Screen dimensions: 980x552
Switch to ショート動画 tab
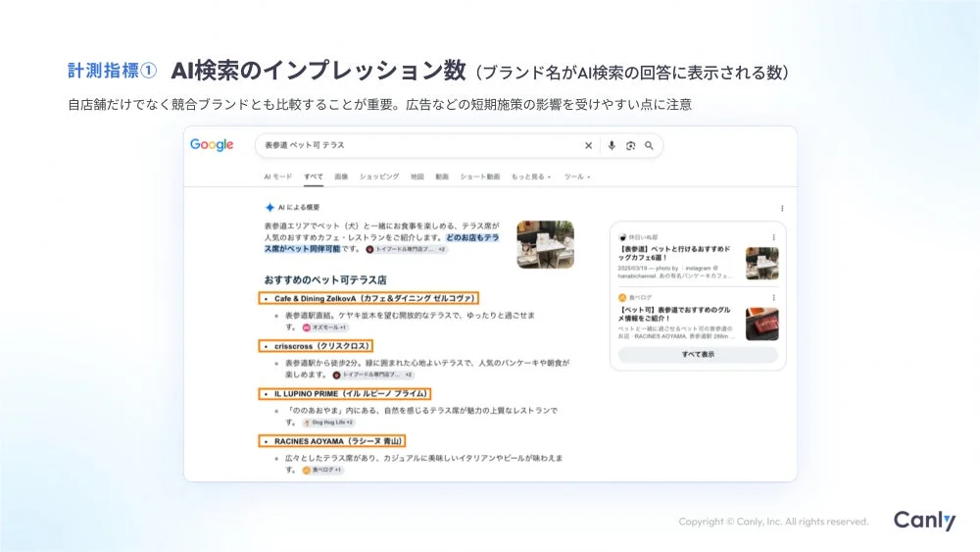(480, 176)
